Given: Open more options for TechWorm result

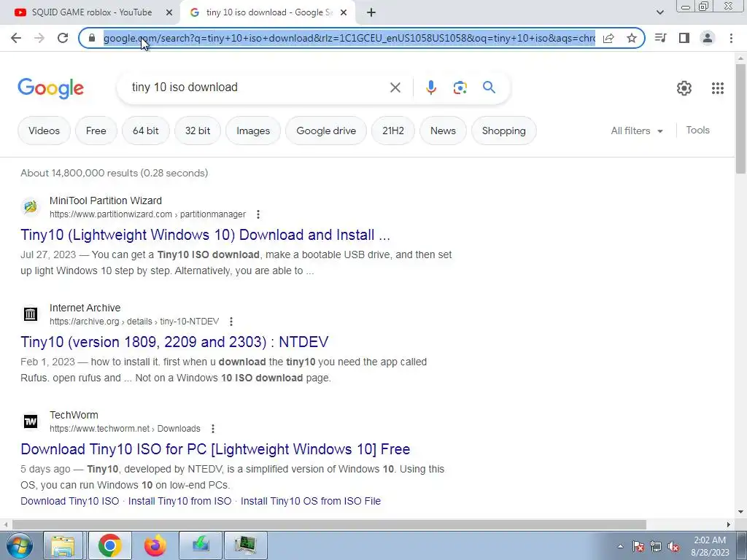Looking at the screenshot, I should pos(213,429).
